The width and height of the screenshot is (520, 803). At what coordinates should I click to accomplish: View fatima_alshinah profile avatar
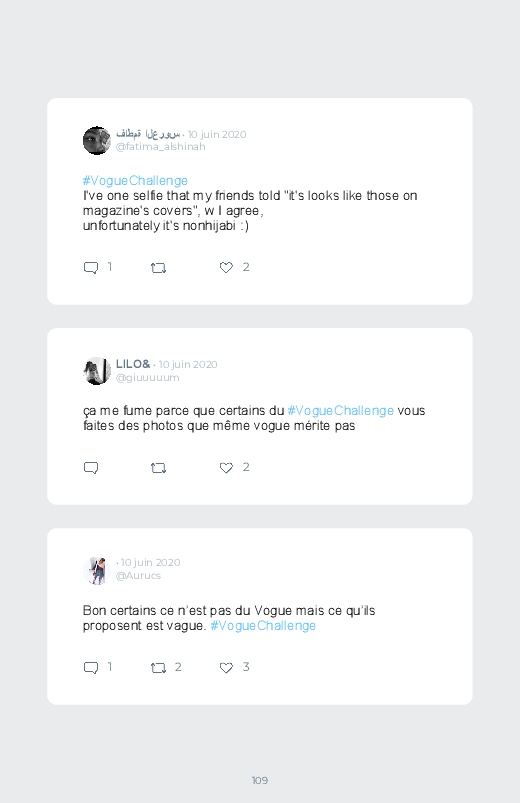click(x=97, y=140)
